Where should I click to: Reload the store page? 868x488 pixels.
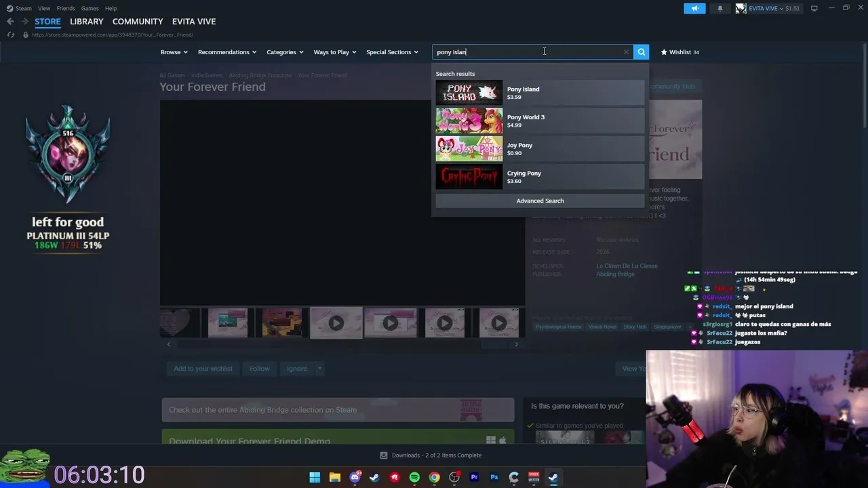(x=10, y=35)
